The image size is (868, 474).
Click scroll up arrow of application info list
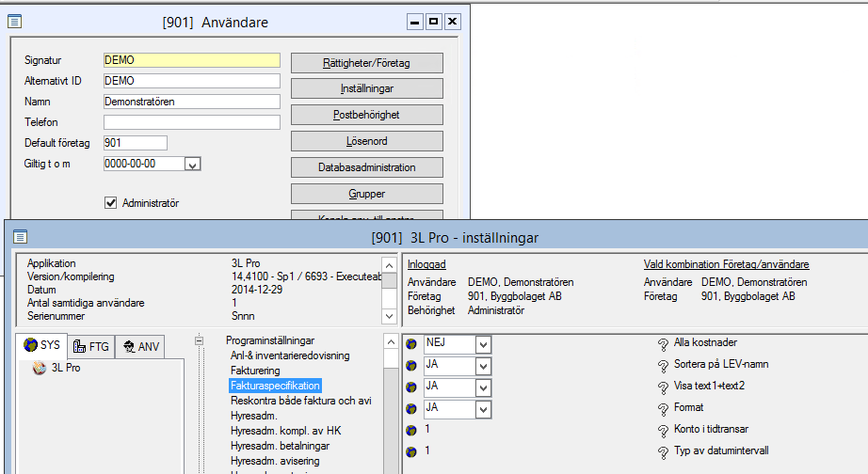[x=389, y=265]
